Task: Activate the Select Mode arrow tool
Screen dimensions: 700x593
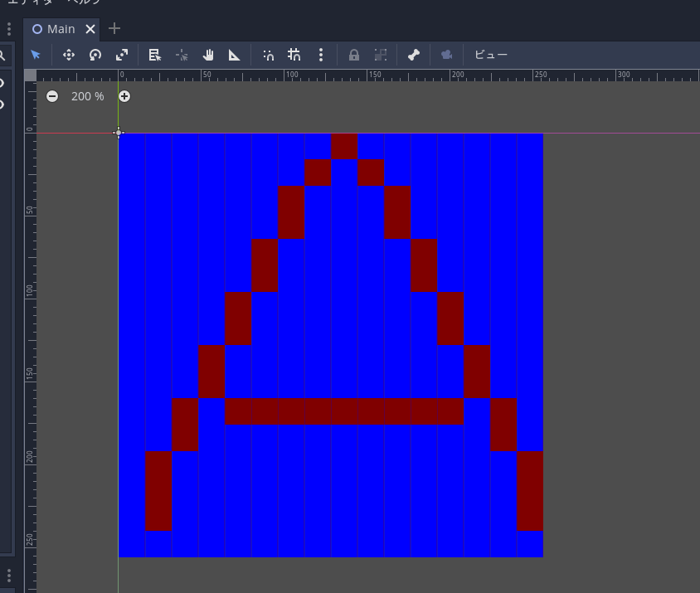Action: 36,55
